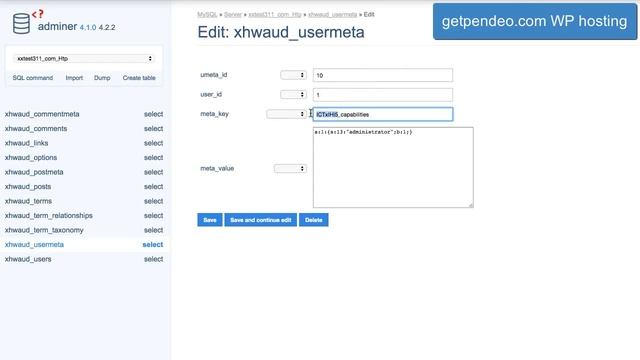The width and height of the screenshot is (640, 360).
Task: Select data from xhwaud_links
Action: (153, 143)
